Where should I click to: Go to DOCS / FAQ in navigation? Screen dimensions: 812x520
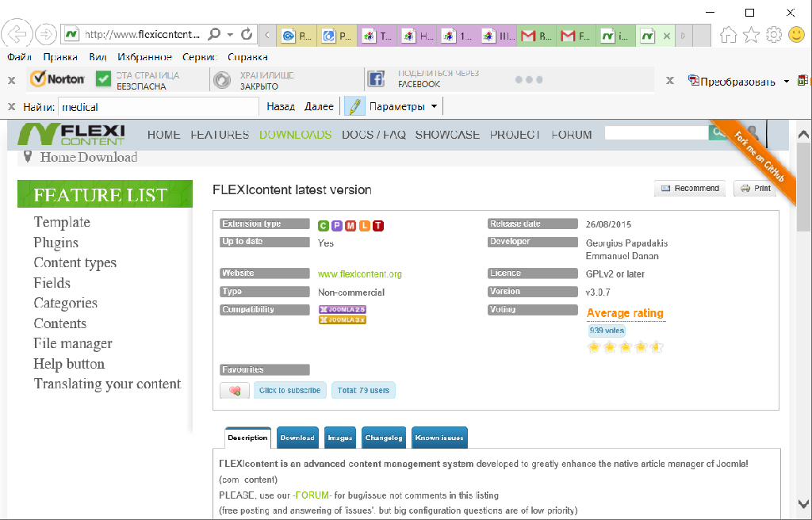(373, 135)
